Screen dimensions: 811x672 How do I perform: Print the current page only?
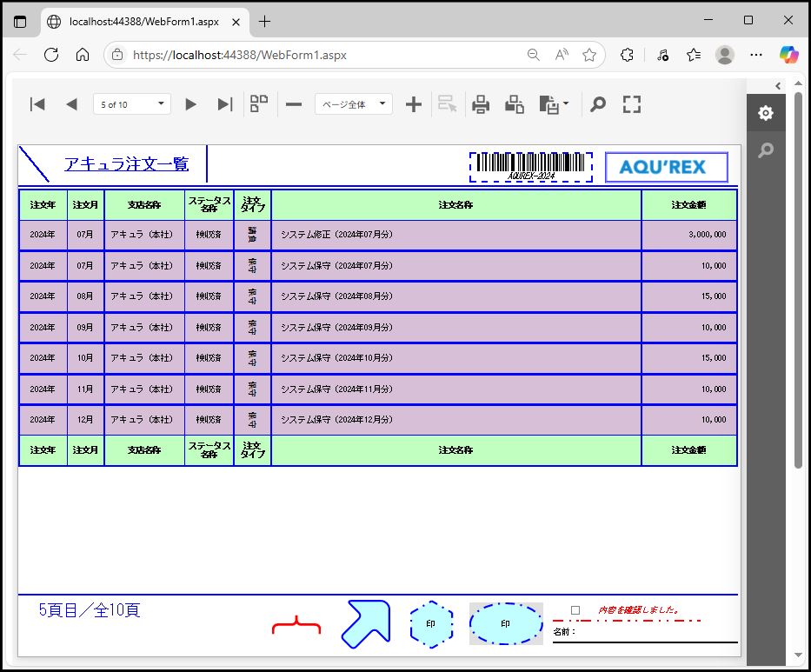[515, 104]
